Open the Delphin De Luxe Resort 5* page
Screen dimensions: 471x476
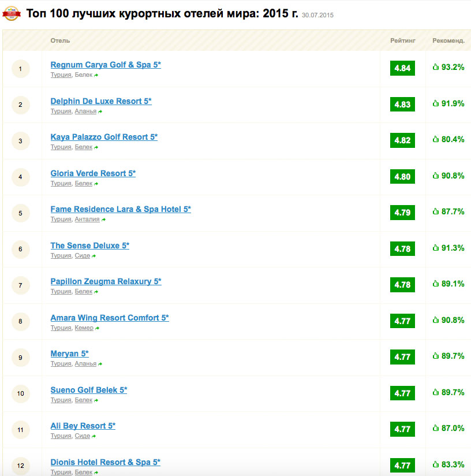point(101,101)
